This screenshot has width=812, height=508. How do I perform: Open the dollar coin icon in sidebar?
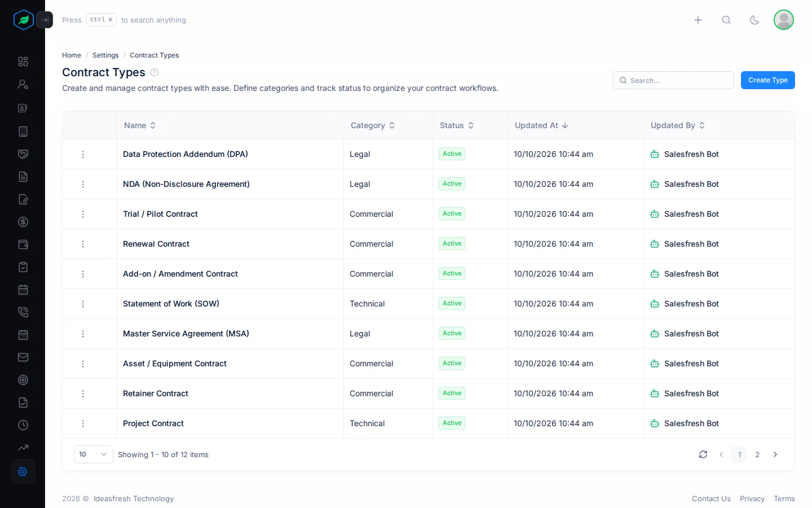[x=23, y=222]
